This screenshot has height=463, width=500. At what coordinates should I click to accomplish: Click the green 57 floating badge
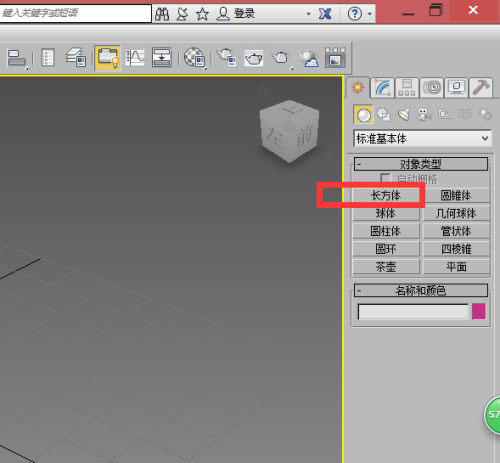coord(493,415)
